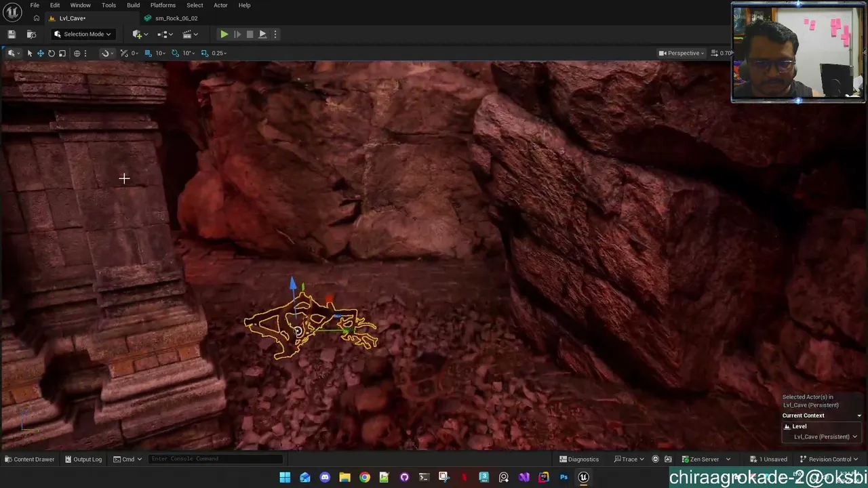Open the Edit menu
Viewport: 868px width, 488px height.
click(55, 5)
